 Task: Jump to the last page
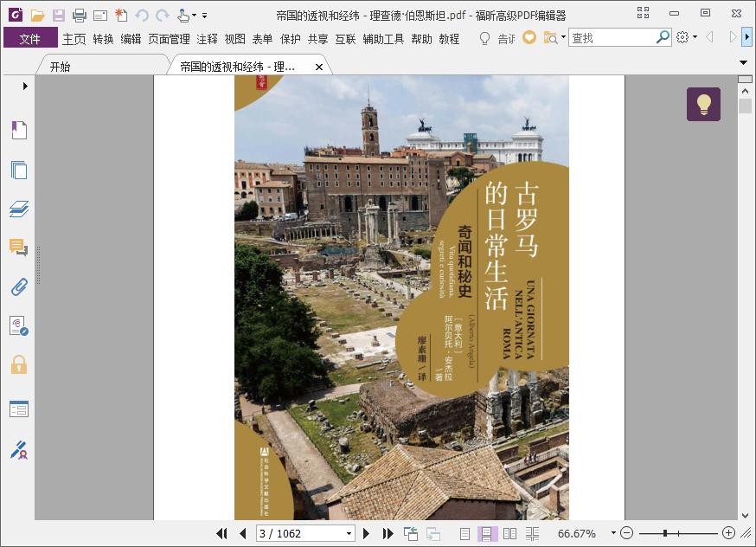tap(388, 533)
